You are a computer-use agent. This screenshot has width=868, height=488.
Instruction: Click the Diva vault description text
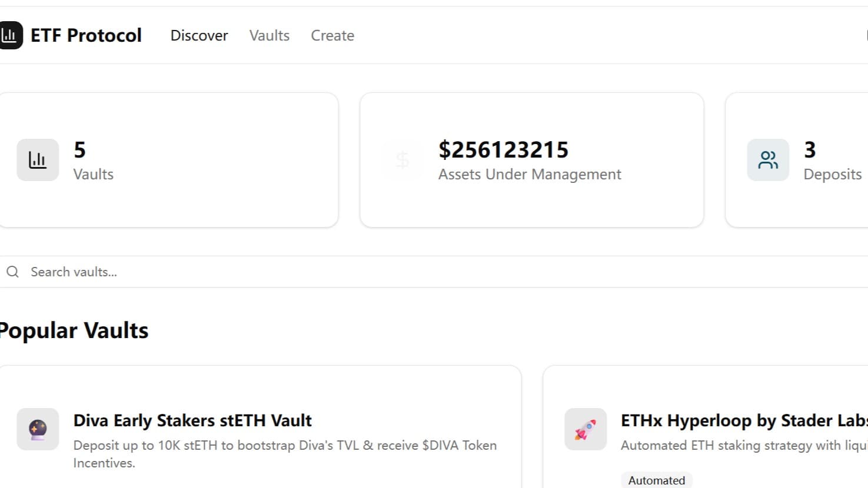click(285, 453)
